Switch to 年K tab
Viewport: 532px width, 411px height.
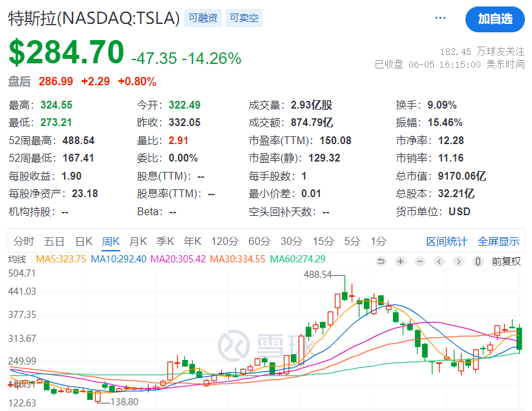click(193, 242)
